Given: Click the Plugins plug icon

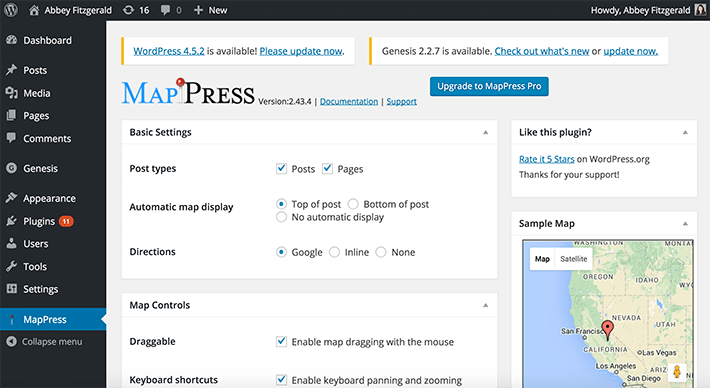Looking at the screenshot, I should [11, 221].
